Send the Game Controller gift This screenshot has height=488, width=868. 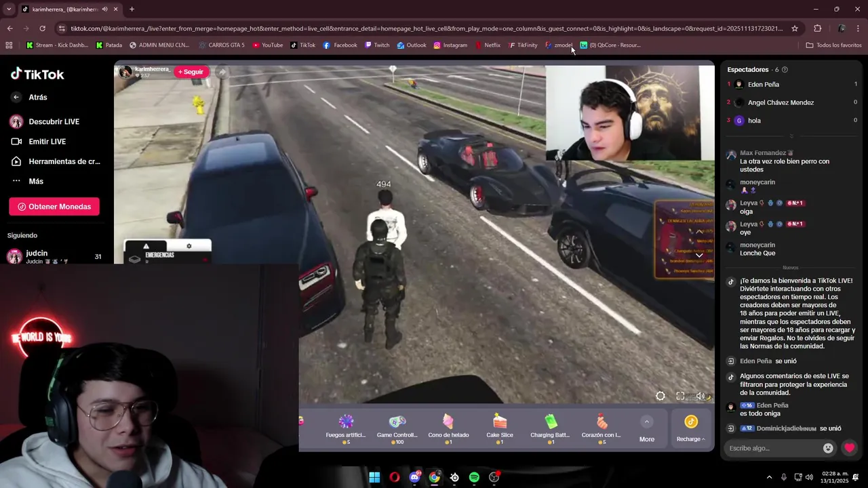tap(397, 428)
